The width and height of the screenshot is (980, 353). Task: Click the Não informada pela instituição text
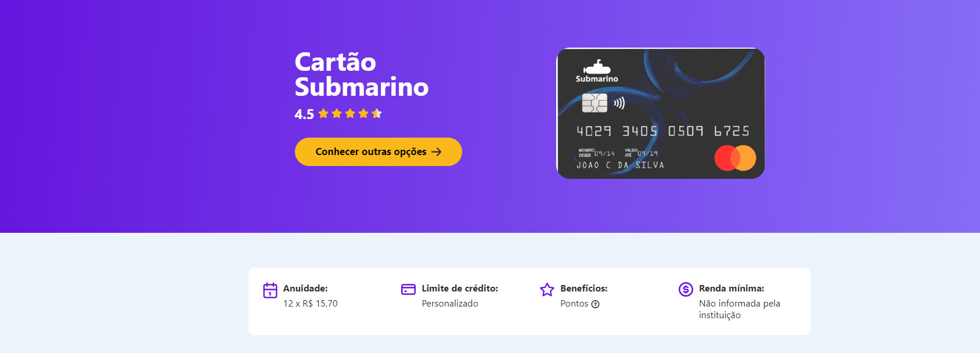[740, 309]
